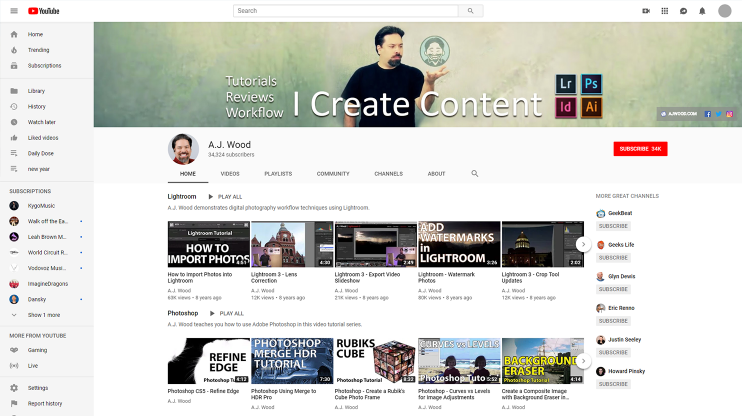Subscribe to A.J. Wood channel
This screenshot has height=416, width=742.
640,149
